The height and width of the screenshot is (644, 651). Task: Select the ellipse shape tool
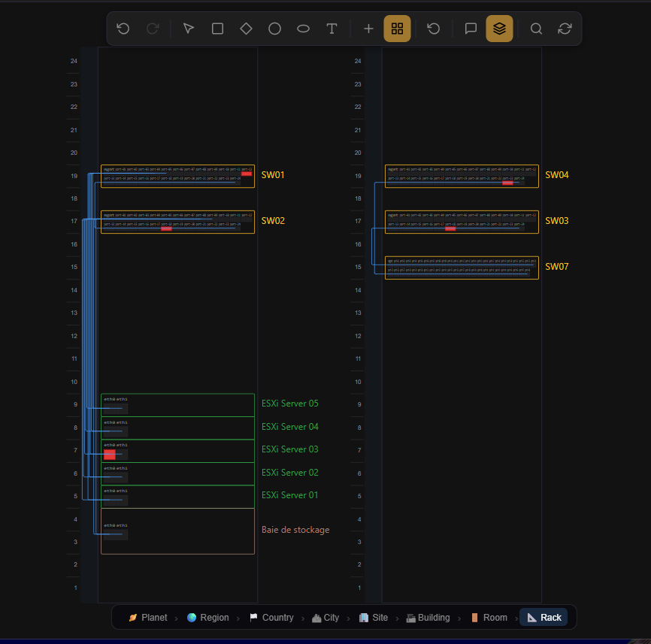(303, 29)
